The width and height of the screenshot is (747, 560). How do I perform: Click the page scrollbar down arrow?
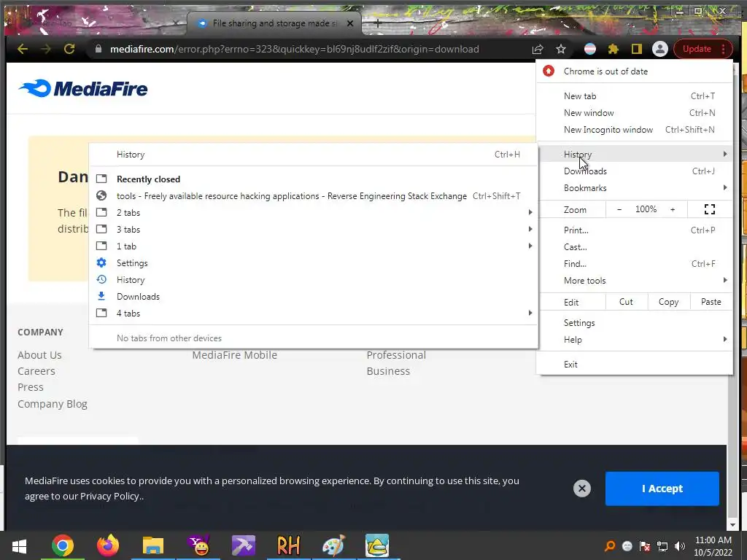click(x=732, y=525)
